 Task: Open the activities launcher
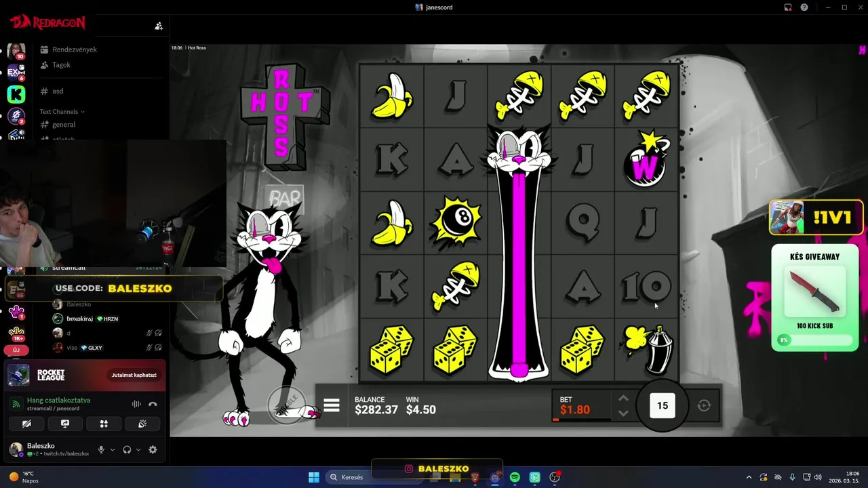click(x=104, y=424)
